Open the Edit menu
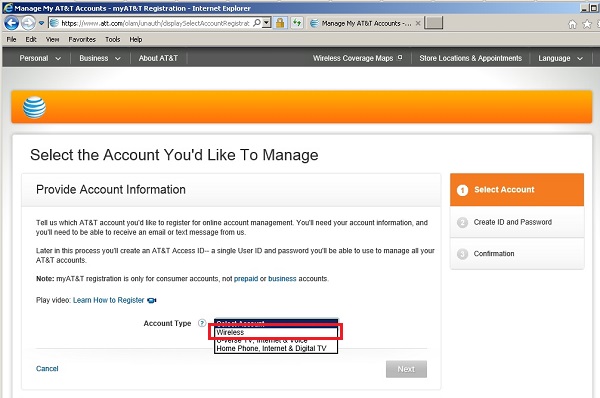The height and width of the screenshot is (398, 600). point(31,39)
